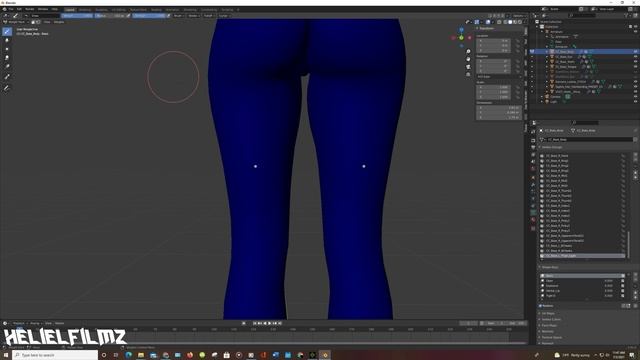Adjust the Weight slider in tool header
This screenshot has height=360, width=640.
(77, 16)
